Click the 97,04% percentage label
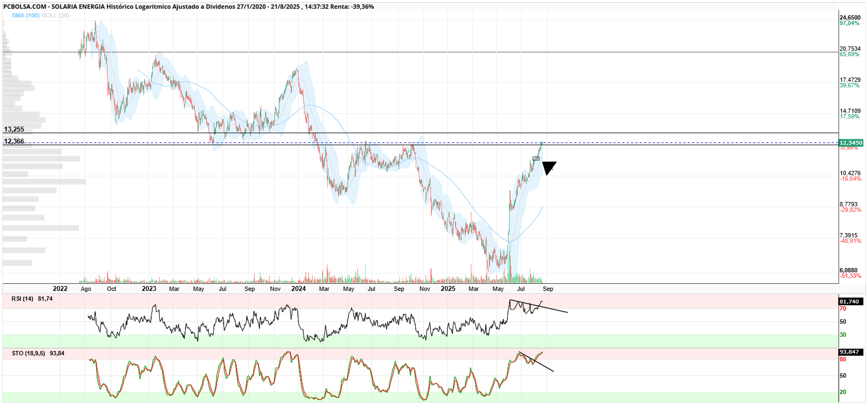The image size is (868, 405). pyautogui.click(x=849, y=23)
